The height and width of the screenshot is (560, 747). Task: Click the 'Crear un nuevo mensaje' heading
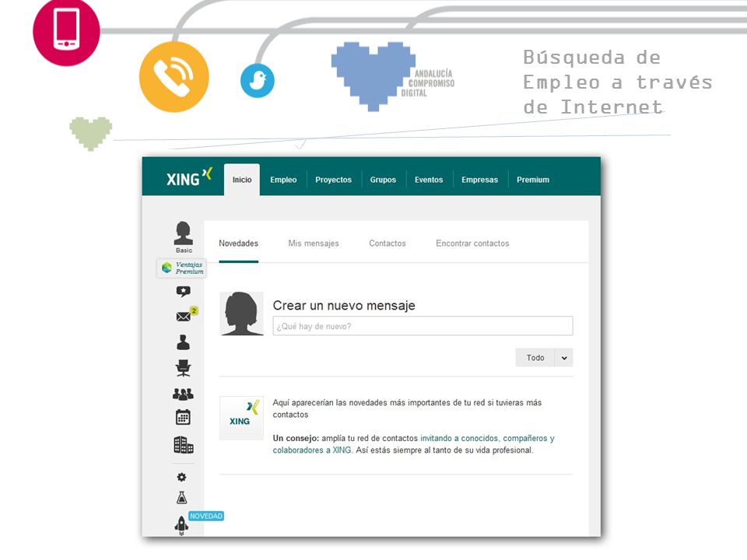tap(344, 305)
